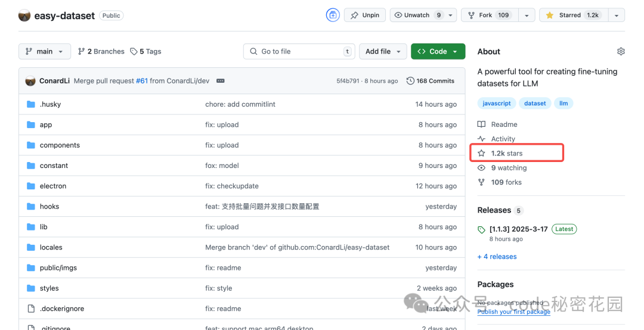The image size is (644, 330).
Task: Open the Activity link
Action: point(496,139)
